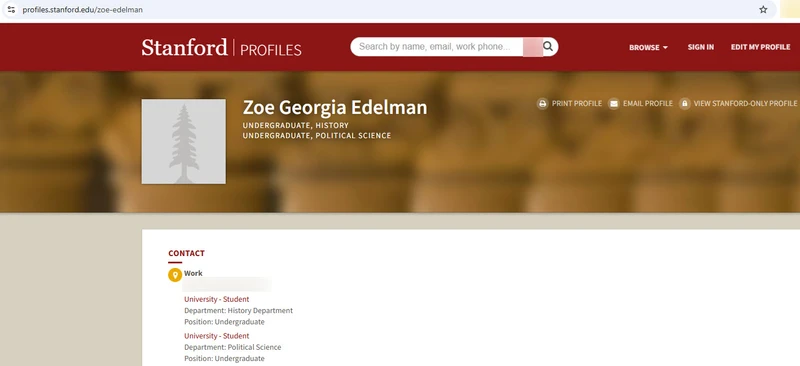Click the Browse dropdown arrow
This screenshot has width=800, height=366.
[665, 47]
